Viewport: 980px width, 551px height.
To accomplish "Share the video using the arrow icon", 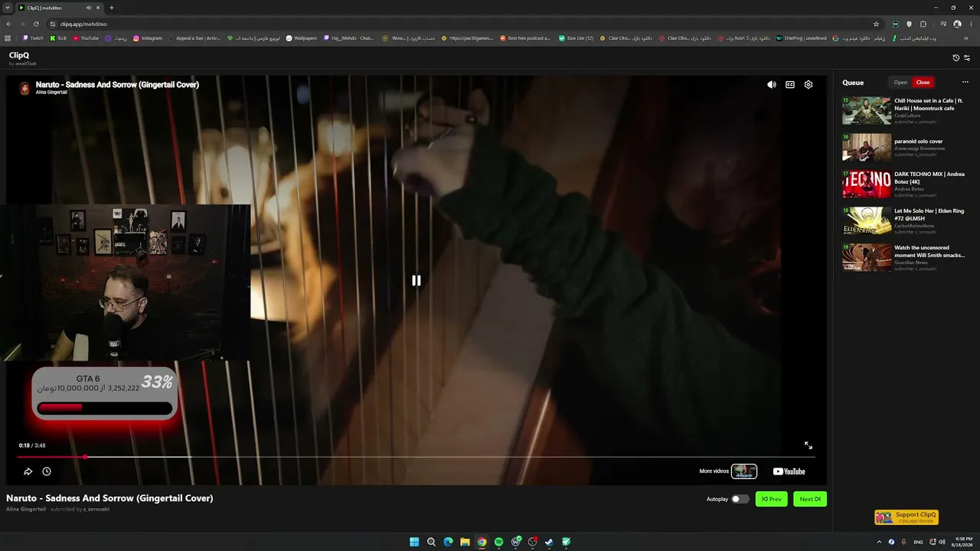I will (x=28, y=472).
